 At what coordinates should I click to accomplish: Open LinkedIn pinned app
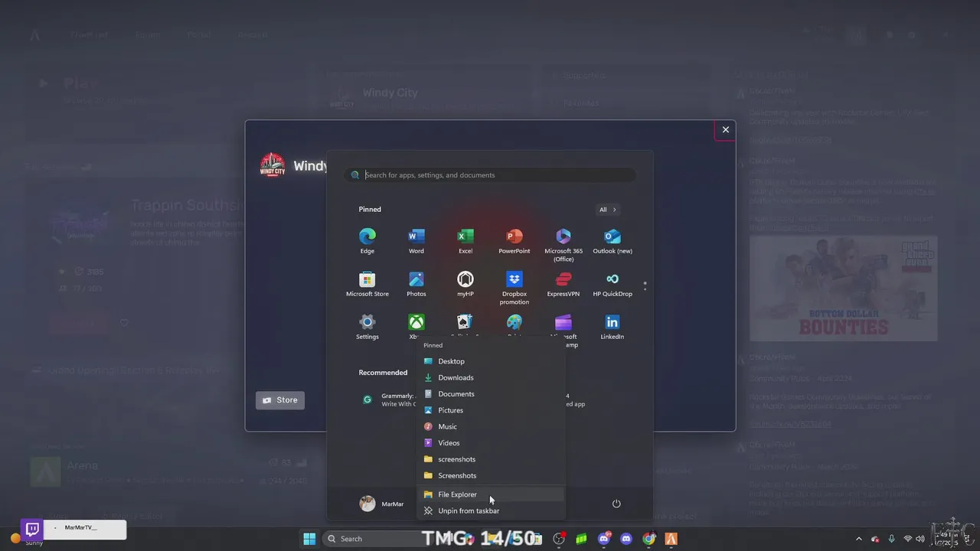(x=612, y=327)
